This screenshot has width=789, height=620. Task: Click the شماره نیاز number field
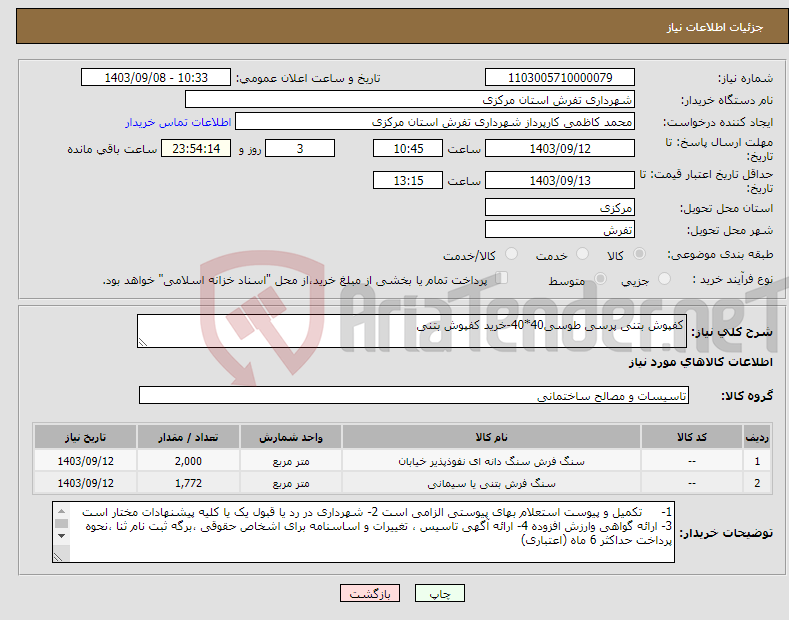560,78
